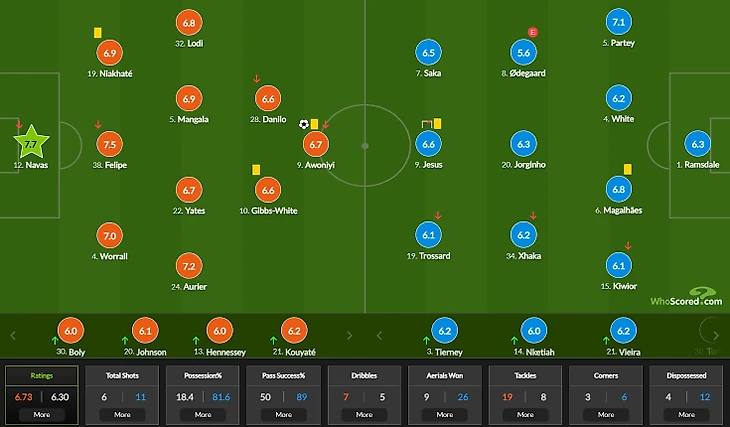Viewport: 730px width, 427px height.
Task: Click Ødegaard's red error badge icon
Action: click(x=533, y=32)
